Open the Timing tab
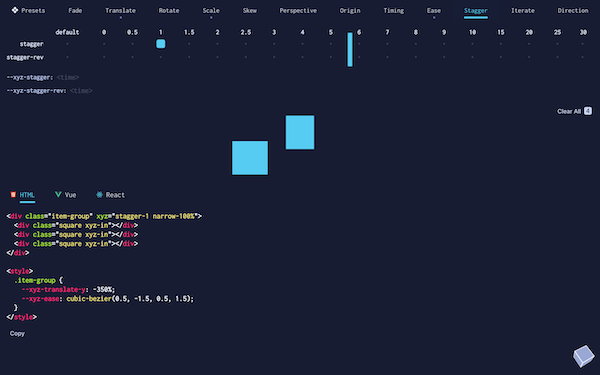The image size is (600, 375). click(394, 11)
